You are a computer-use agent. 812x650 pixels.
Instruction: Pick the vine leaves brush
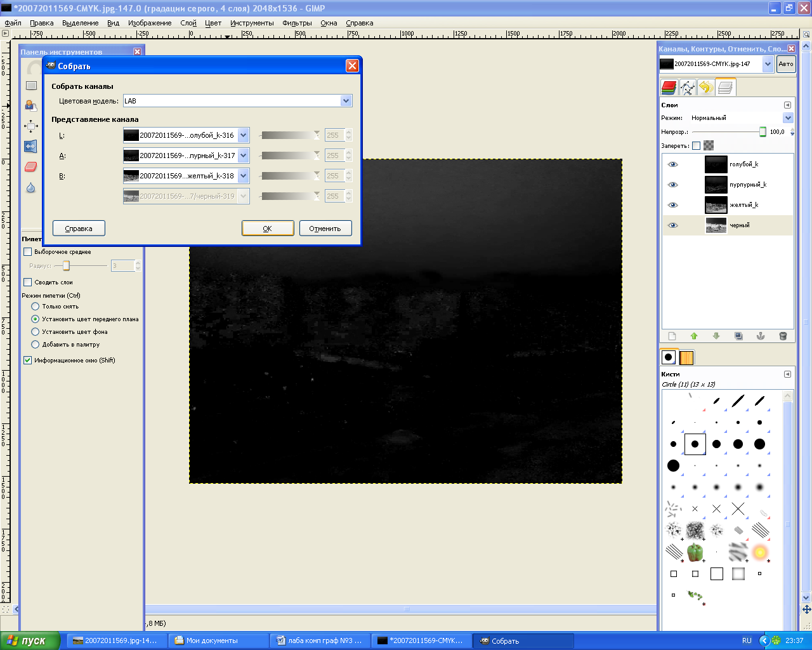(x=696, y=595)
